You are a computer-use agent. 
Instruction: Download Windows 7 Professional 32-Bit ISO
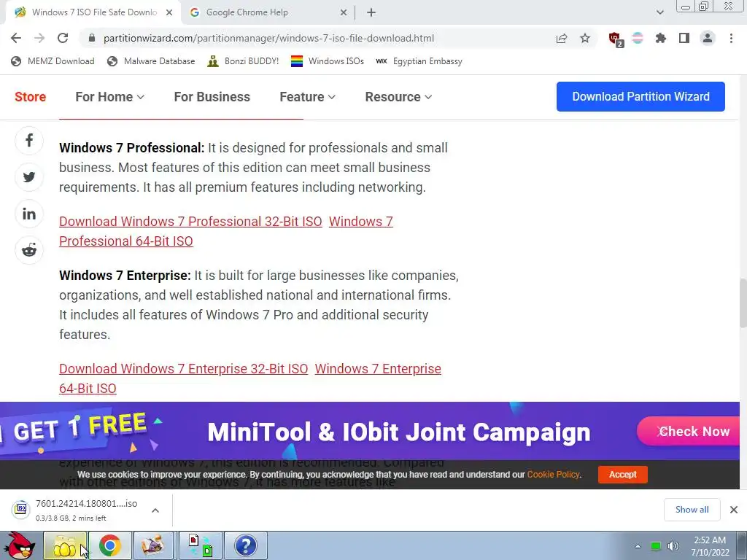pyautogui.click(x=190, y=222)
